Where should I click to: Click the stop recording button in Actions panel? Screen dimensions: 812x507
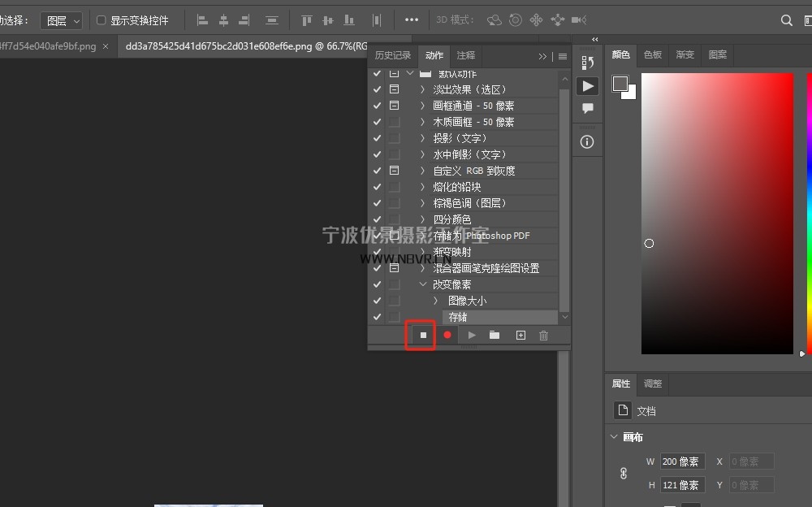tap(422, 335)
